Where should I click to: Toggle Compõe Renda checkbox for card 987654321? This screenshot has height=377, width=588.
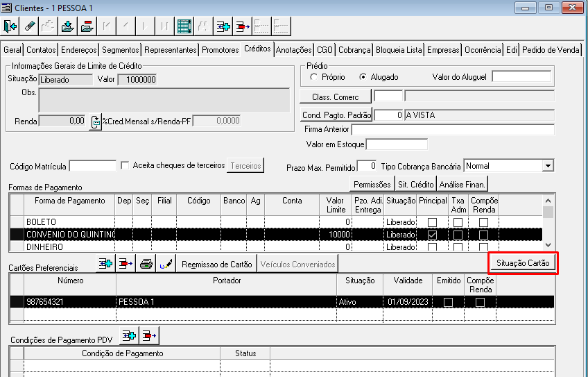click(480, 302)
